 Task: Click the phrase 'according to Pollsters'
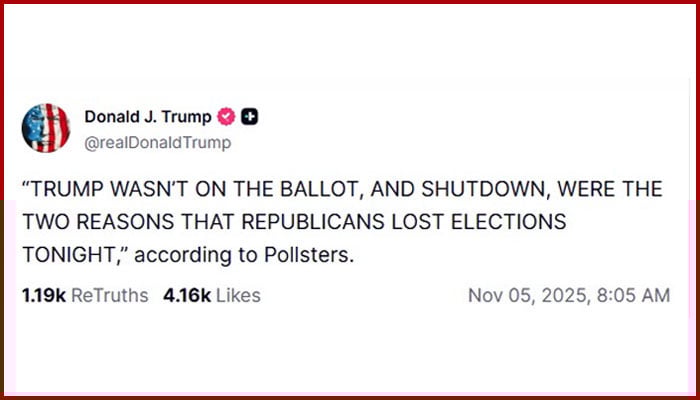[244, 254]
